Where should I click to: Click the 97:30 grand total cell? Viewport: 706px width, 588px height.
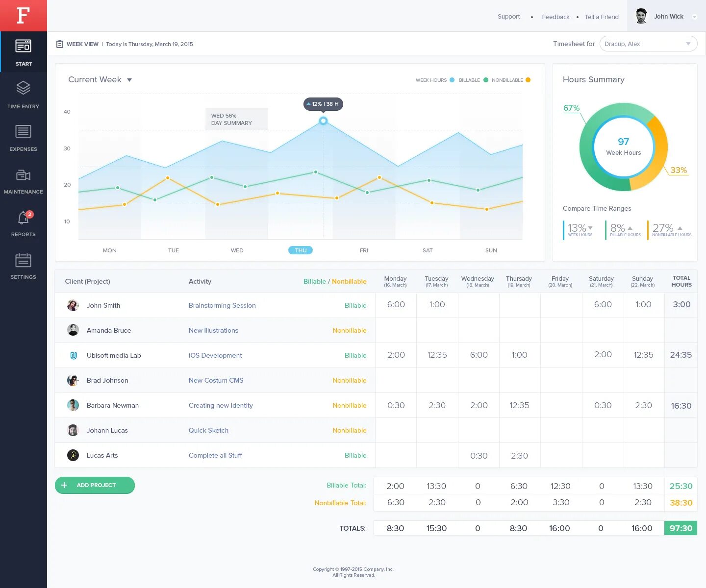[681, 528]
